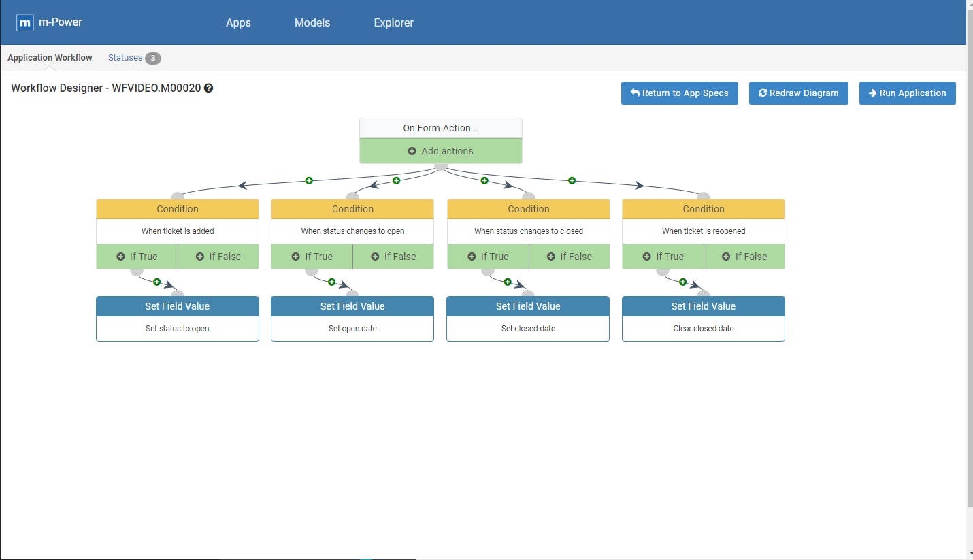Run the application
This screenshot has height=560, width=973.
[x=907, y=93]
